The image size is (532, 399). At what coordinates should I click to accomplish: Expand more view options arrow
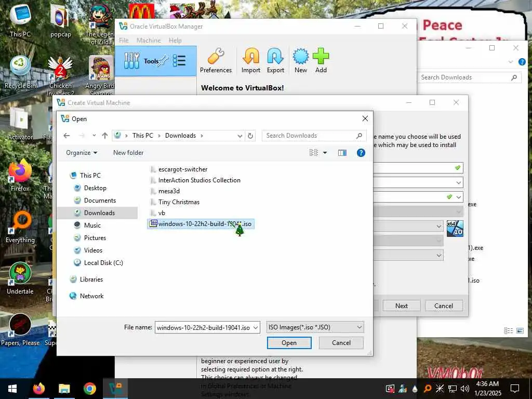[x=325, y=153]
